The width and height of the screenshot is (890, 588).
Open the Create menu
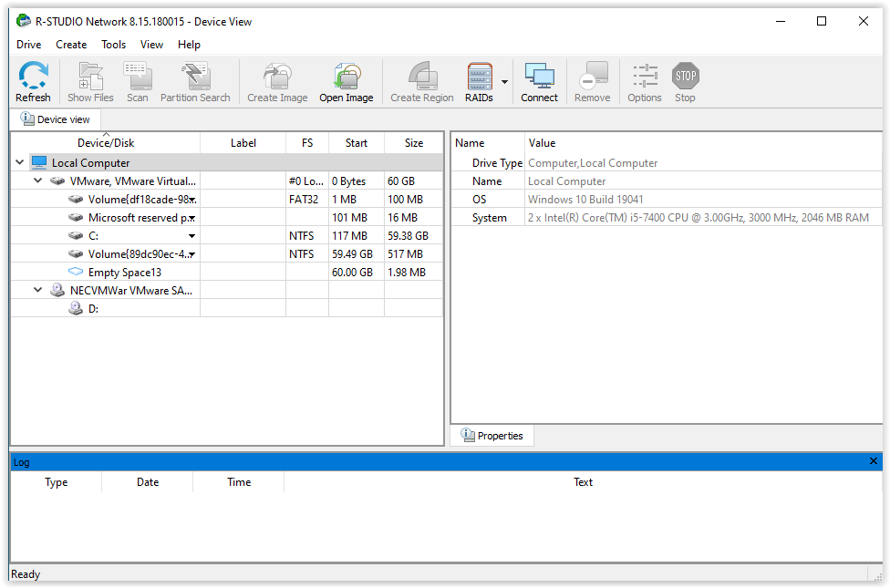[x=71, y=45]
